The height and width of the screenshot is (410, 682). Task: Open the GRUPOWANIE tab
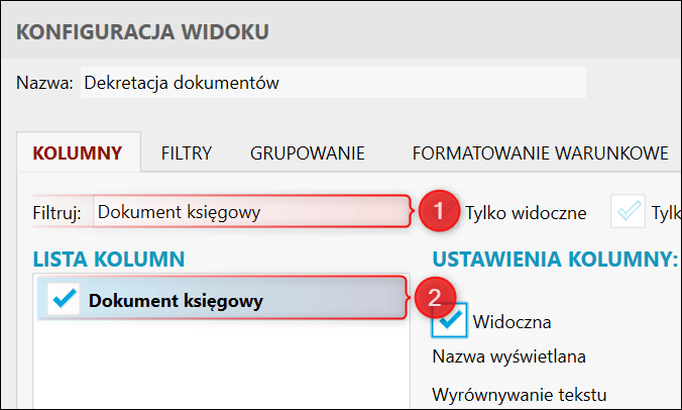pos(307,153)
